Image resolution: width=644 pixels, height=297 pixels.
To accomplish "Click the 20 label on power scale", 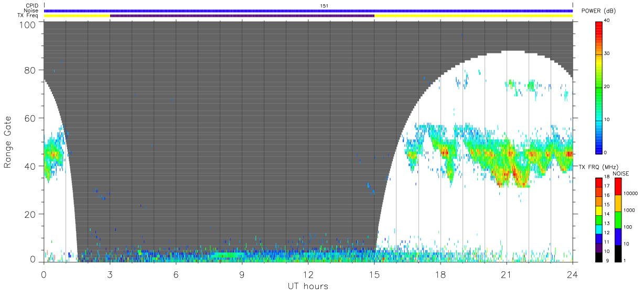I will point(607,87).
